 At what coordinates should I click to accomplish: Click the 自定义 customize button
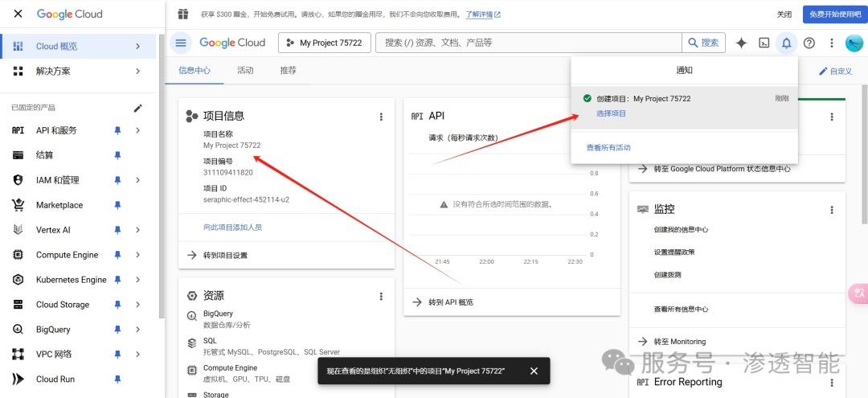pos(836,72)
